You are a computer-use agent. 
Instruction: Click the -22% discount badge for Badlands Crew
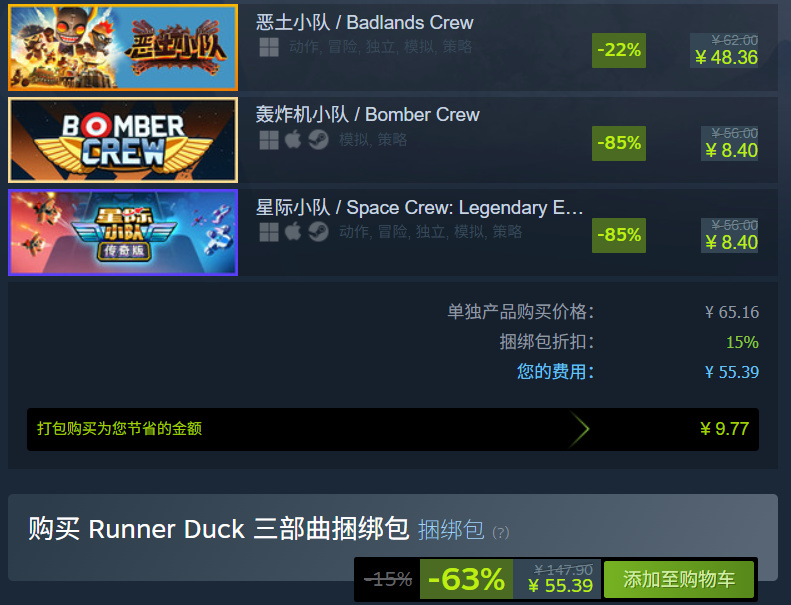619,50
